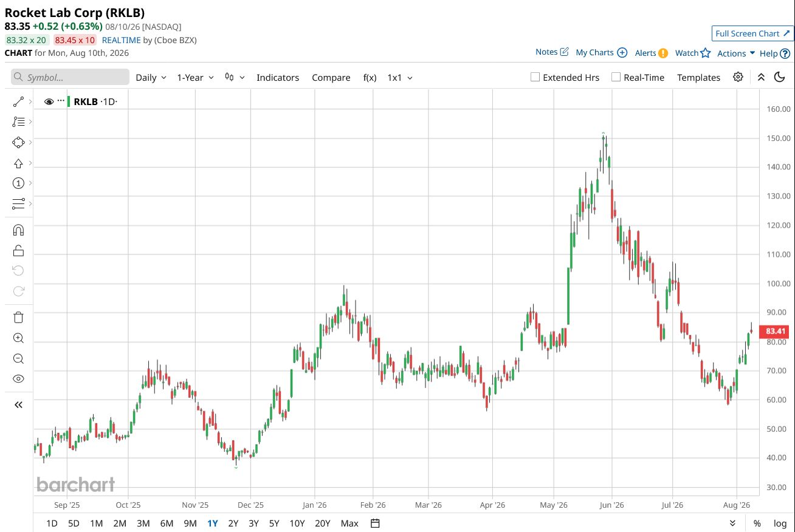Add to My Charts plus icon

[x=622, y=53]
